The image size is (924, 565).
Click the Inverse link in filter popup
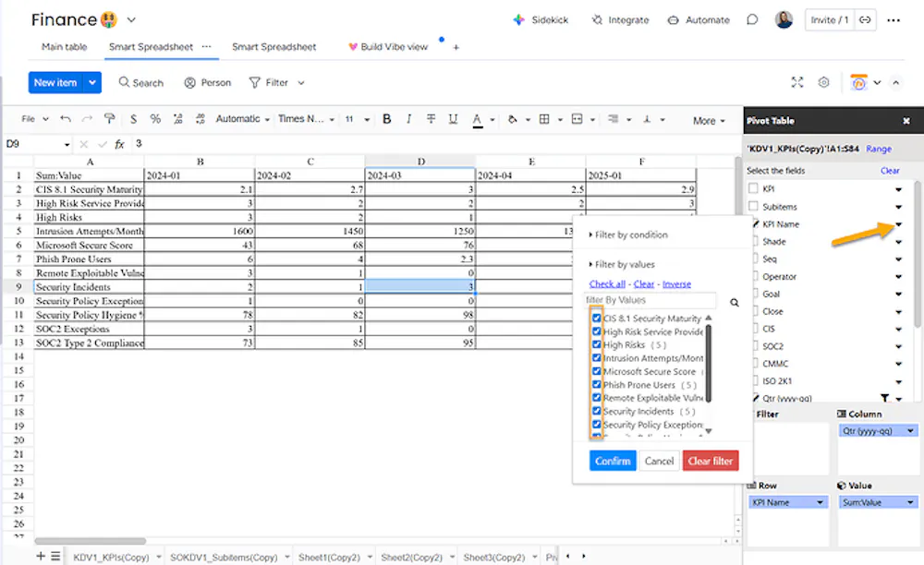coord(676,284)
